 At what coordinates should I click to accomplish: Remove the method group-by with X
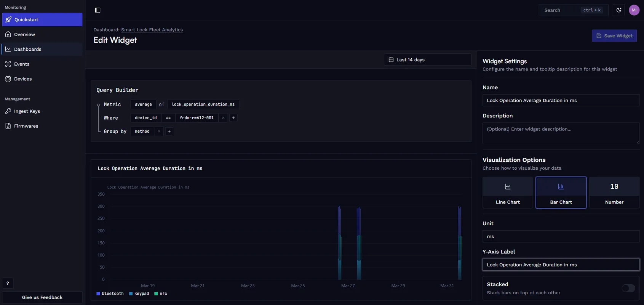click(x=159, y=131)
